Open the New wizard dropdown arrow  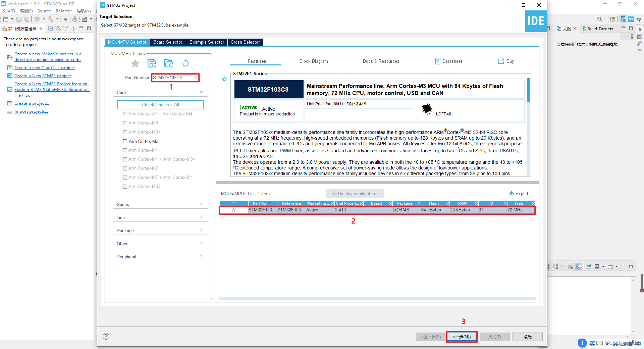(x=12, y=19)
